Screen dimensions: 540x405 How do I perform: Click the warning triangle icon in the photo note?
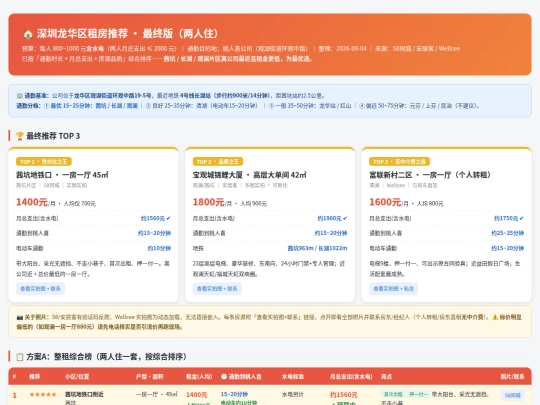(495, 317)
